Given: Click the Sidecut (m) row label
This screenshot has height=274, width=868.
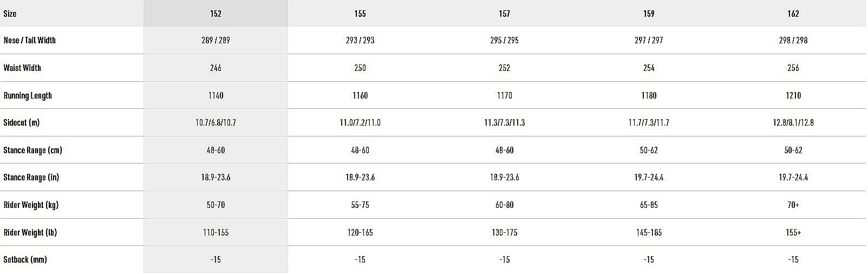Looking at the screenshot, I should coord(22,122).
